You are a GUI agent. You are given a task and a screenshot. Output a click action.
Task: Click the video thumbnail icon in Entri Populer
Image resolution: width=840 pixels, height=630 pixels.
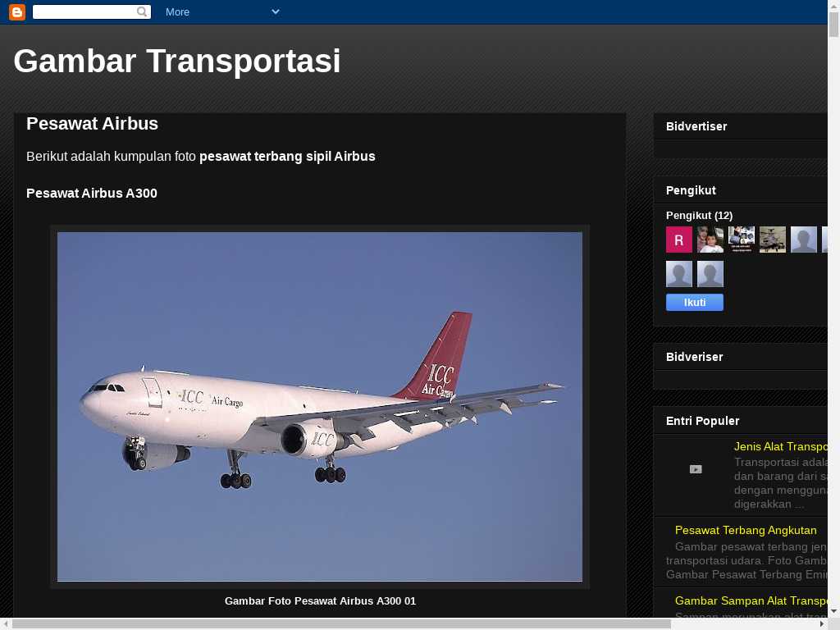[x=696, y=469]
